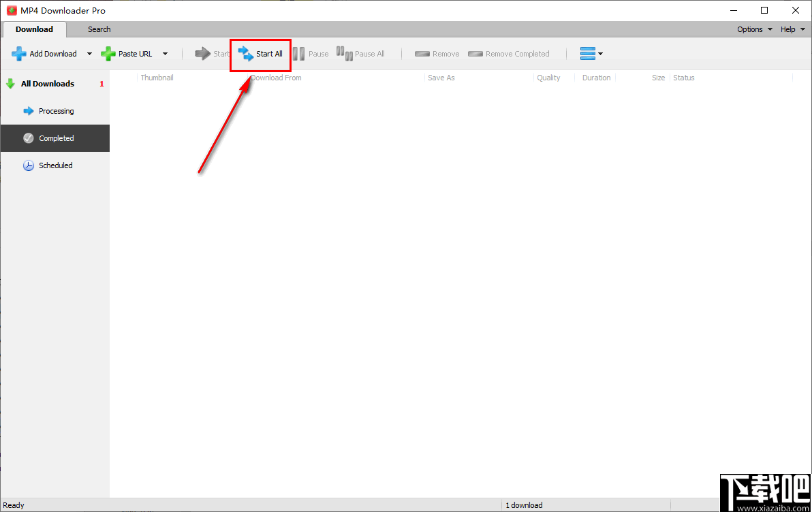Select the Processing category
The width and height of the screenshot is (812, 512).
pos(55,111)
